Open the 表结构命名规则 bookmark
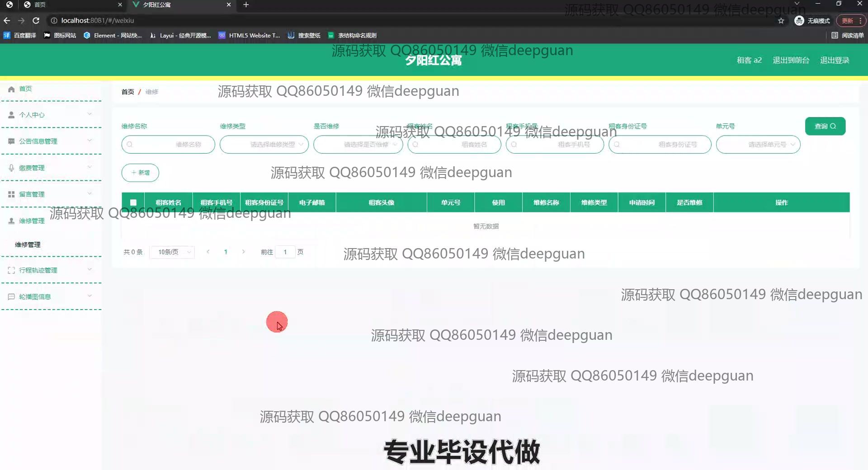 [352, 35]
